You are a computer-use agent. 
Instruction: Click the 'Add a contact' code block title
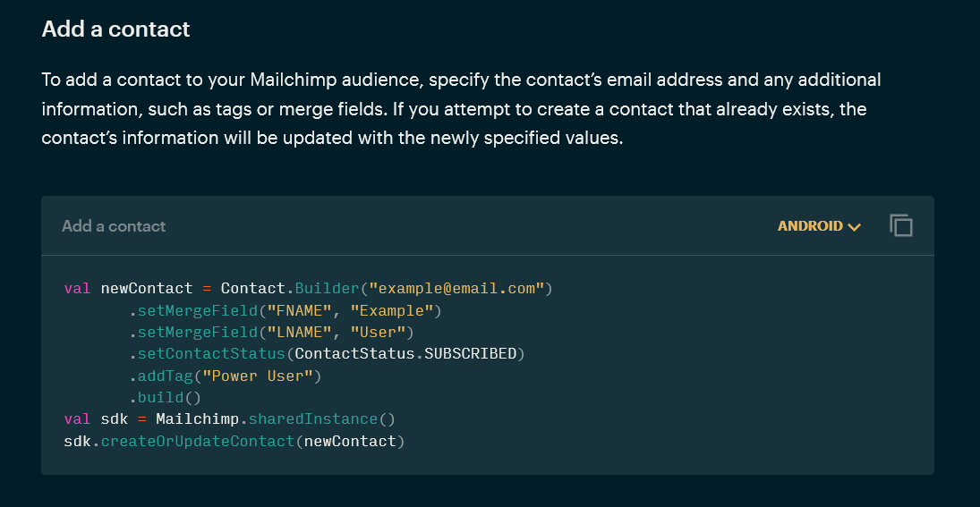point(114,226)
